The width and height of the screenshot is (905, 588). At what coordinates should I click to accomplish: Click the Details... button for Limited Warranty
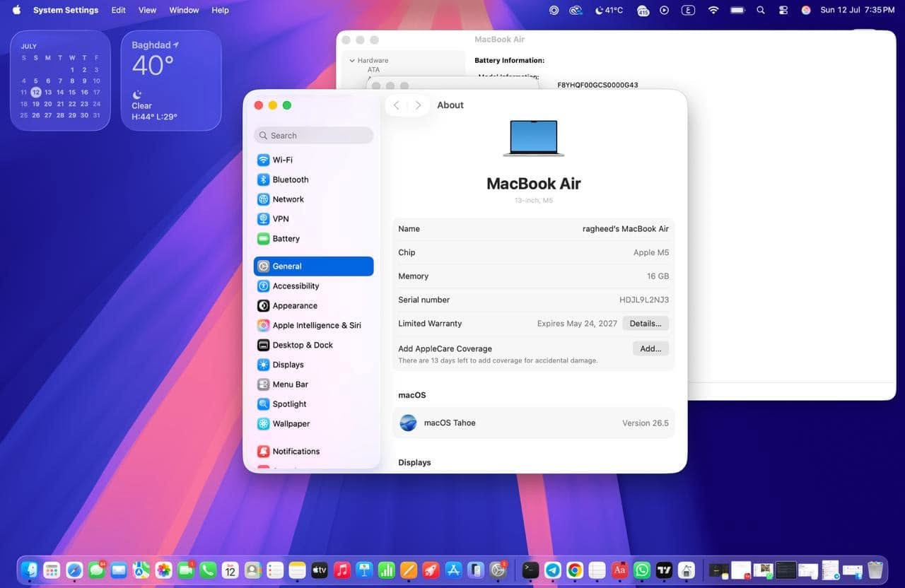click(646, 324)
